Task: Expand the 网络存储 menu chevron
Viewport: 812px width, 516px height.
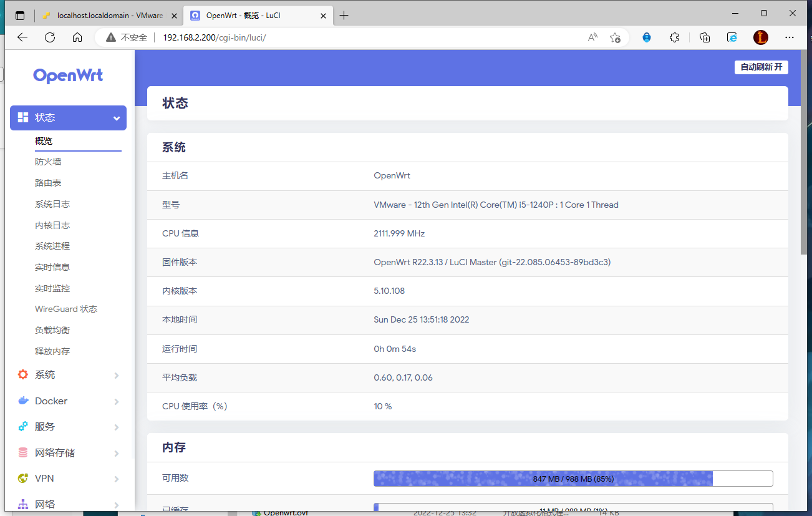Action: [117, 453]
